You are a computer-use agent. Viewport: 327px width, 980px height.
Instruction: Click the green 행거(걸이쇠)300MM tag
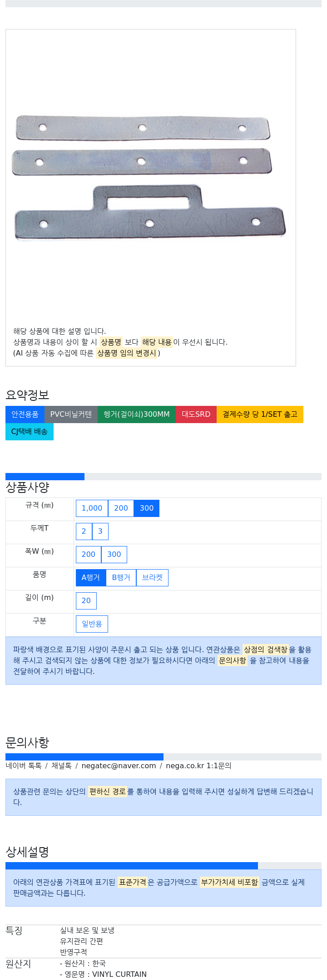pos(137,414)
